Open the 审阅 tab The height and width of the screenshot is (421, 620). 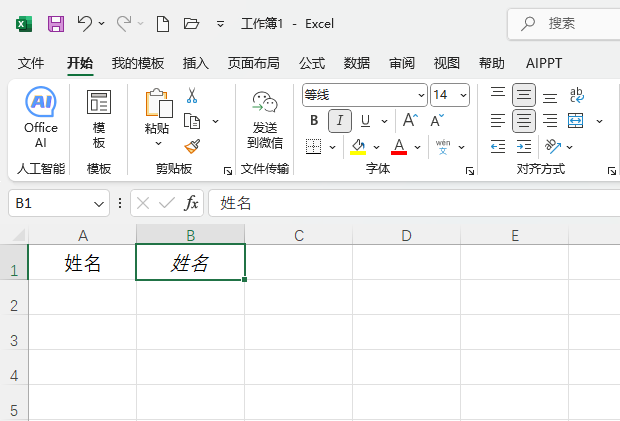click(402, 63)
